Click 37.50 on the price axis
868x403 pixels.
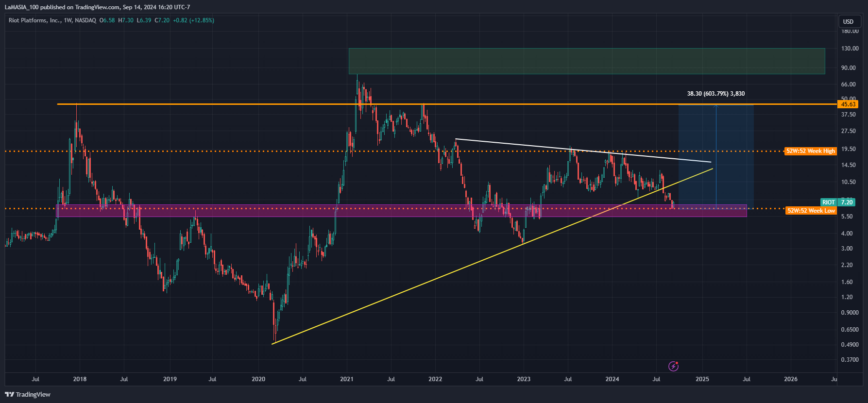point(849,115)
